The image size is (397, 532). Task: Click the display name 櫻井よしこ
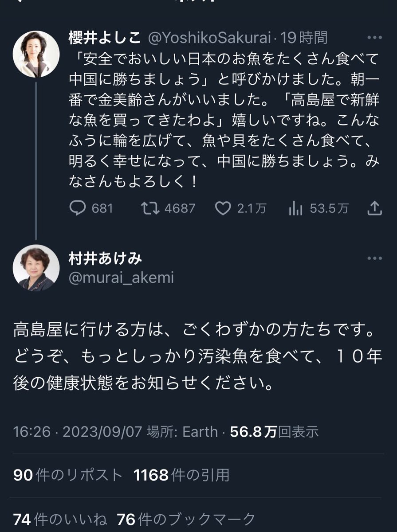point(104,38)
